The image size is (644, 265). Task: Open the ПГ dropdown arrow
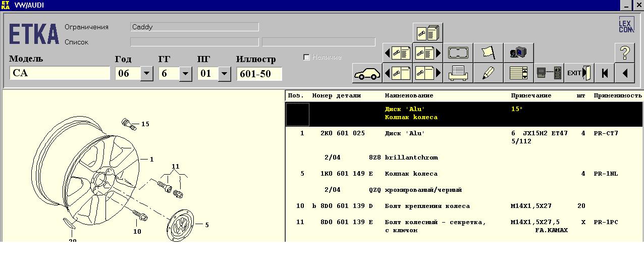click(x=224, y=74)
